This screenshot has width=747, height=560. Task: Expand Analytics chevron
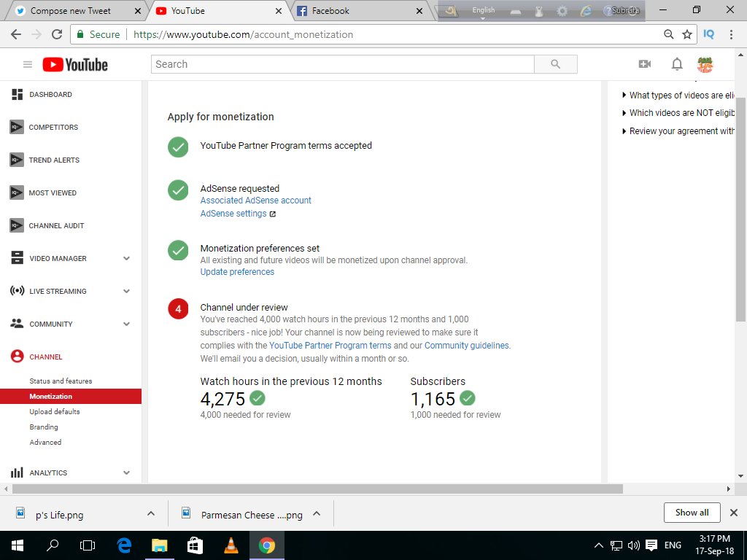tap(126, 472)
